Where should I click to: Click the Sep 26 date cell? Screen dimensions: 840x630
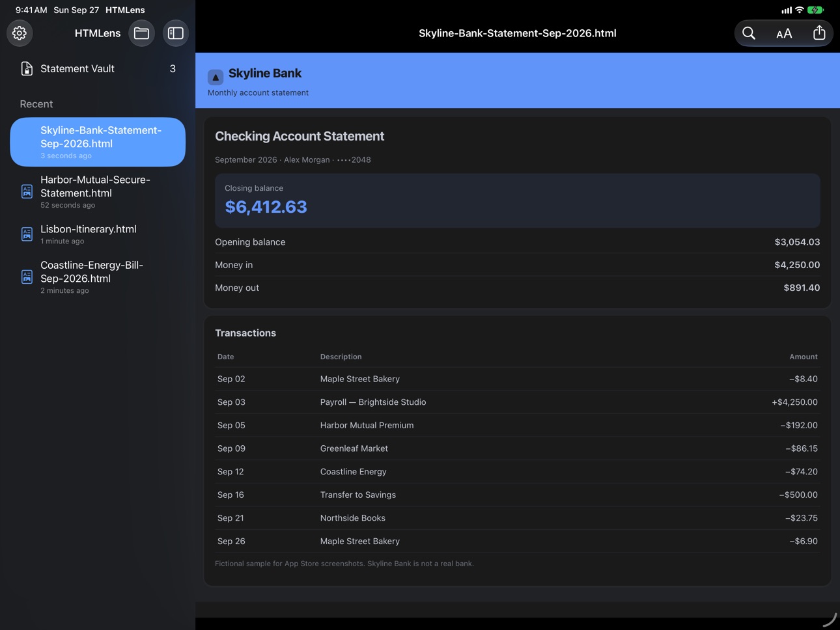(231, 541)
